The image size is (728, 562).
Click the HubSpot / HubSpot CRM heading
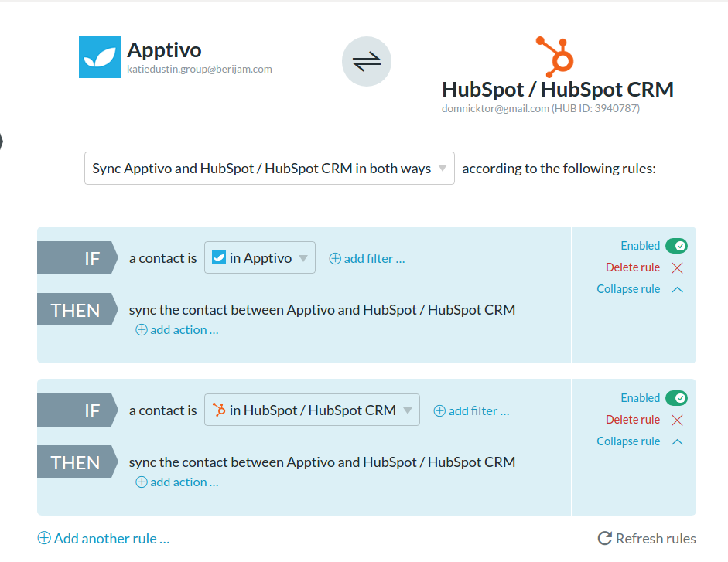[x=558, y=89]
